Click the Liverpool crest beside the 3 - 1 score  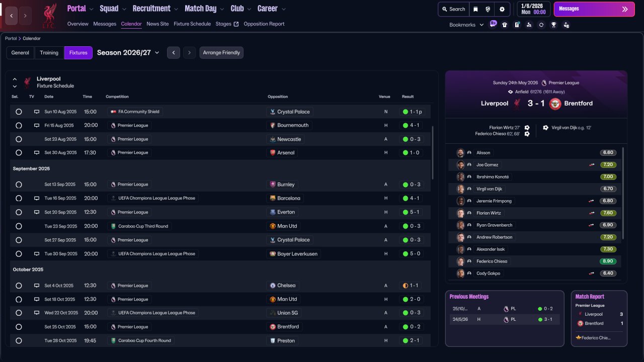[x=516, y=104]
